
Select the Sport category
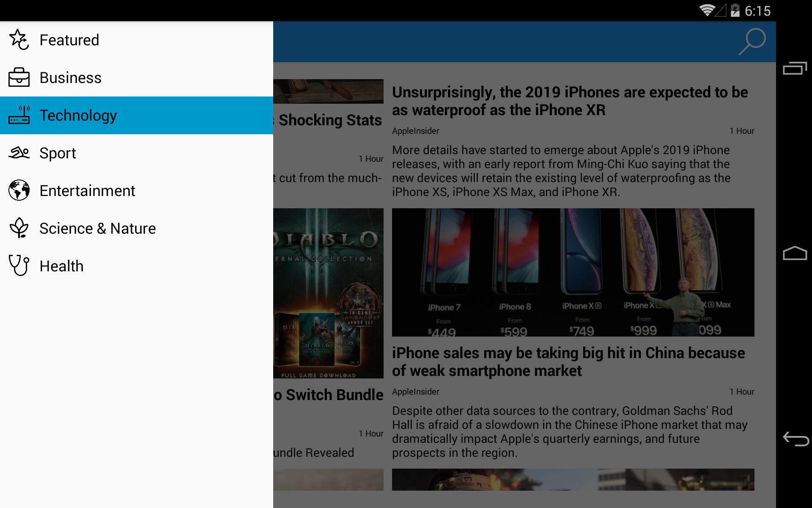pyautogui.click(x=137, y=153)
